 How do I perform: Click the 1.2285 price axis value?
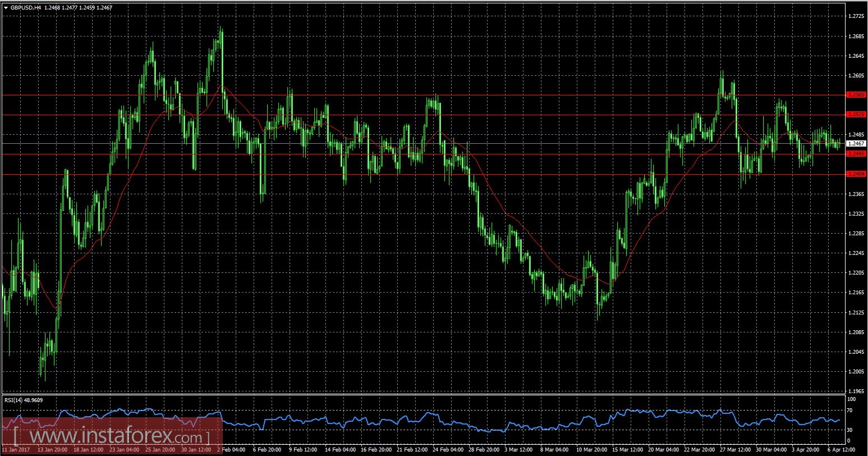click(x=857, y=234)
